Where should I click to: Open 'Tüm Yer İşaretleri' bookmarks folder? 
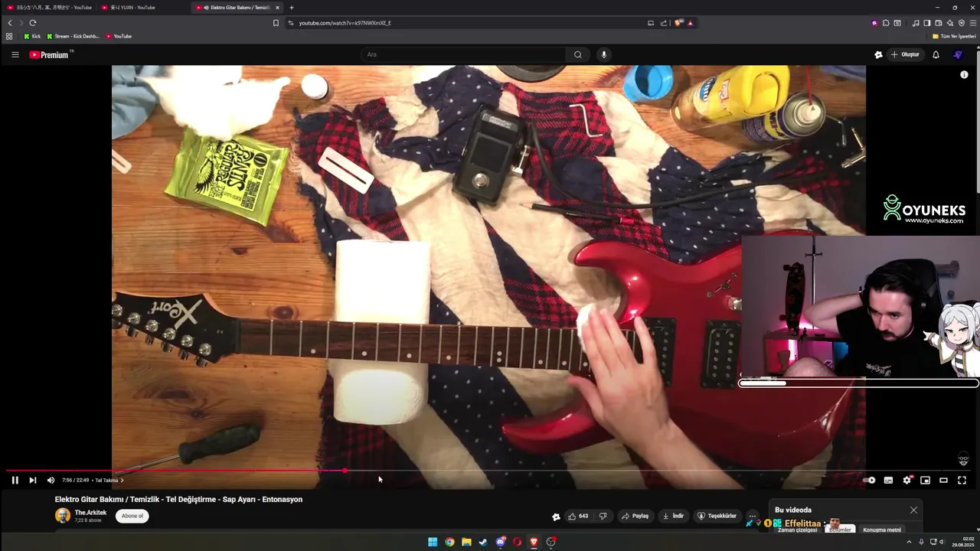click(x=954, y=36)
